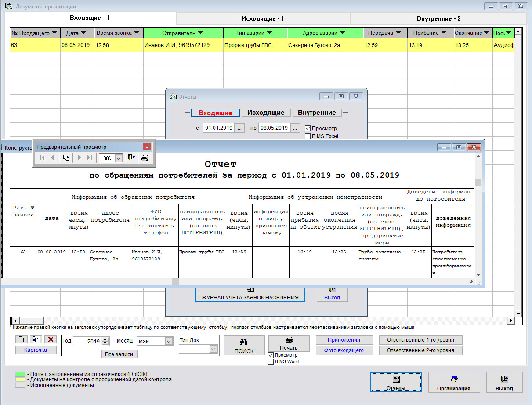This screenshot has width=532, height=405.
Task: Open Передача column header dropdown
Action: [398, 33]
